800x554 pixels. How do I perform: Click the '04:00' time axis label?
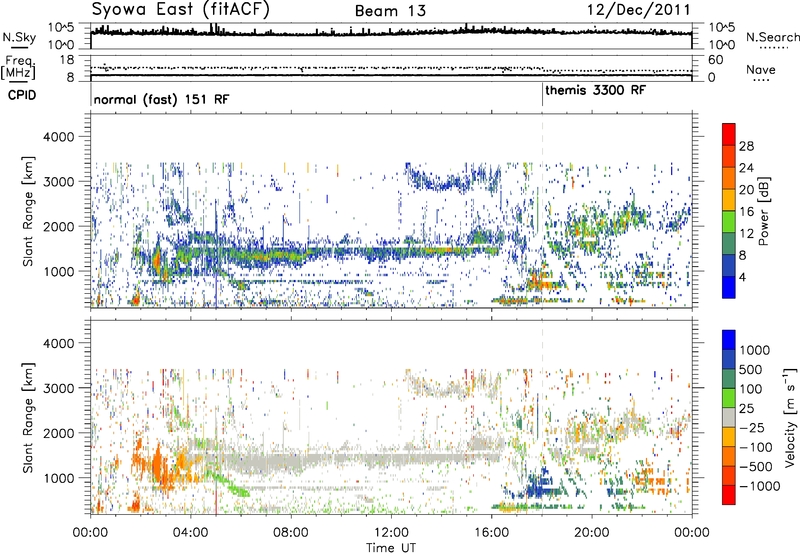pyautogui.click(x=190, y=533)
